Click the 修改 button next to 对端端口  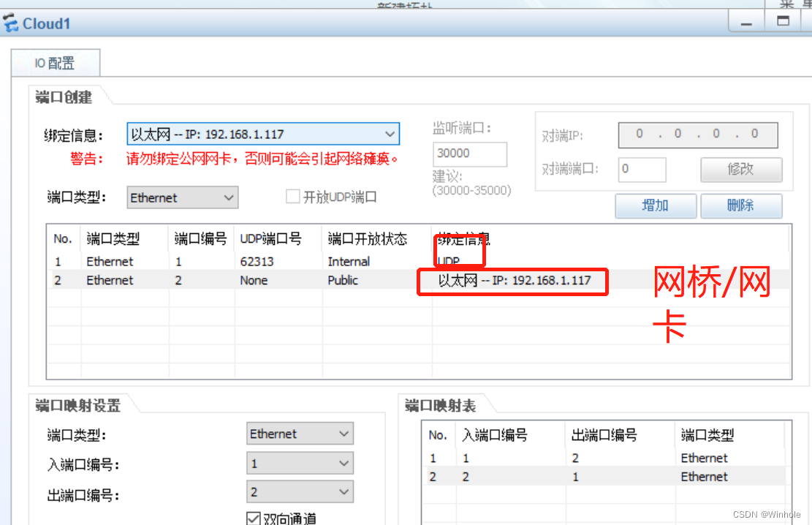[741, 170]
